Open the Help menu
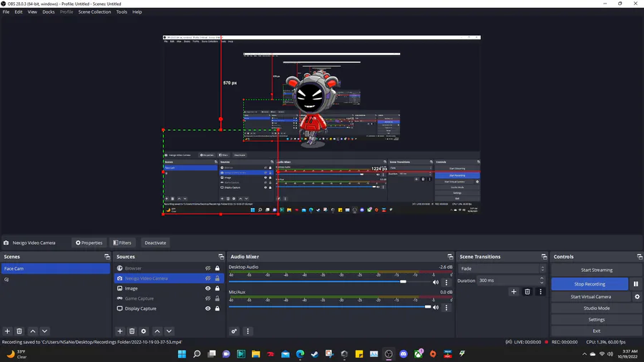This screenshot has height=362, width=644. point(137,12)
